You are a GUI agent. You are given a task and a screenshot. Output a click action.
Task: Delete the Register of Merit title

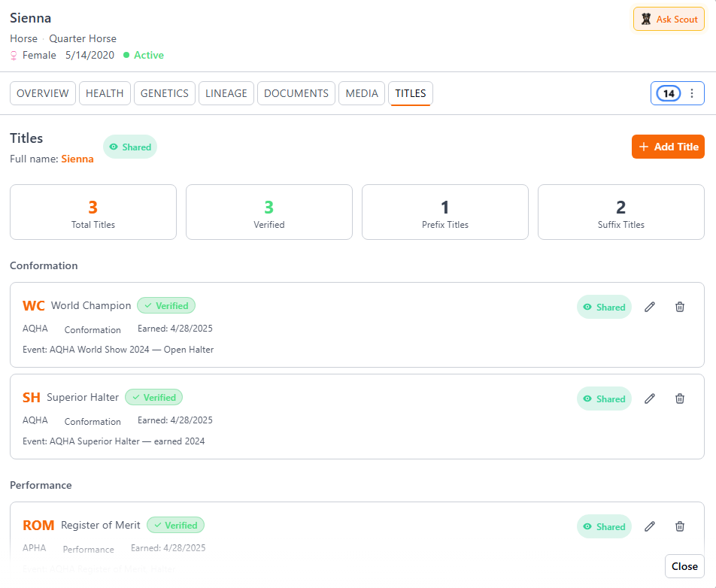point(680,526)
